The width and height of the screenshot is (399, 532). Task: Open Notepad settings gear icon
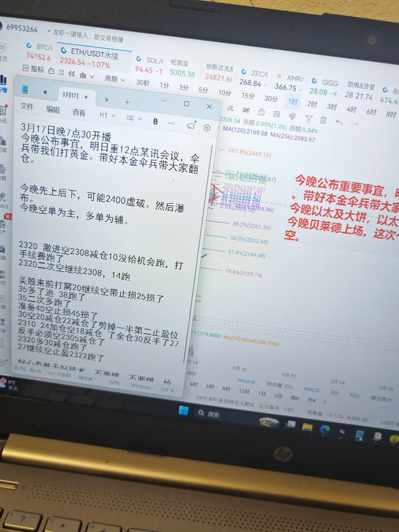[207, 128]
